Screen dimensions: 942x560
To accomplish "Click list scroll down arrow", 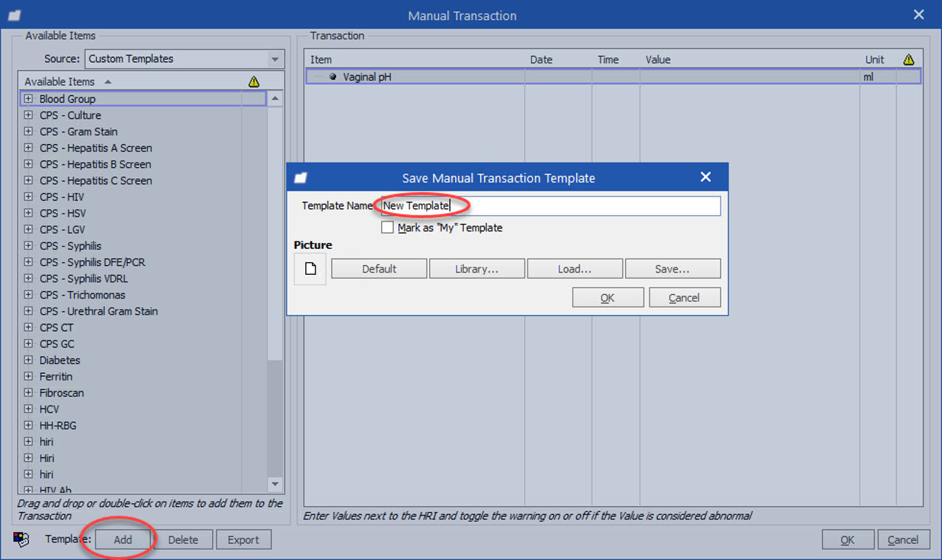I will tap(275, 484).
